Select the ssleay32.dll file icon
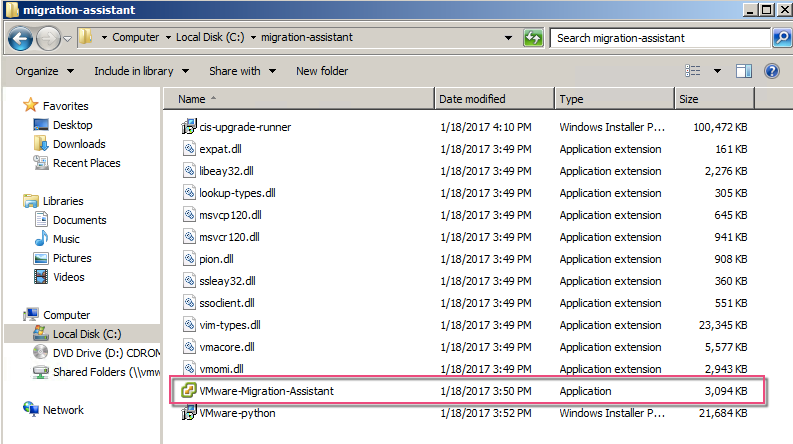The width and height of the screenshot is (793, 444). [189, 281]
